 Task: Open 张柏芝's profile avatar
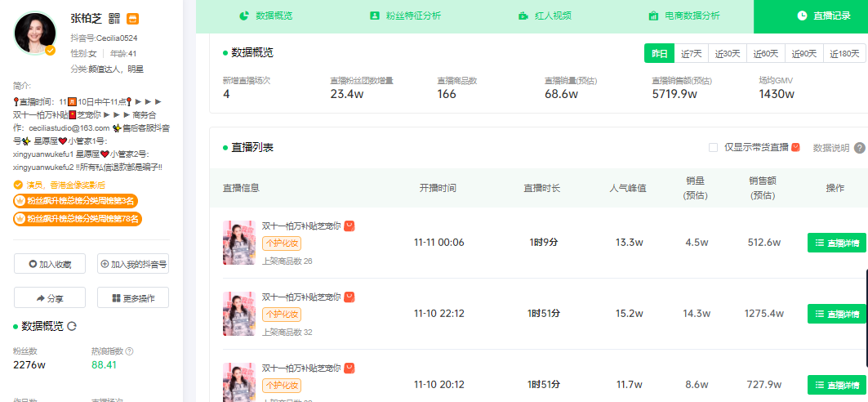[x=35, y=33]
